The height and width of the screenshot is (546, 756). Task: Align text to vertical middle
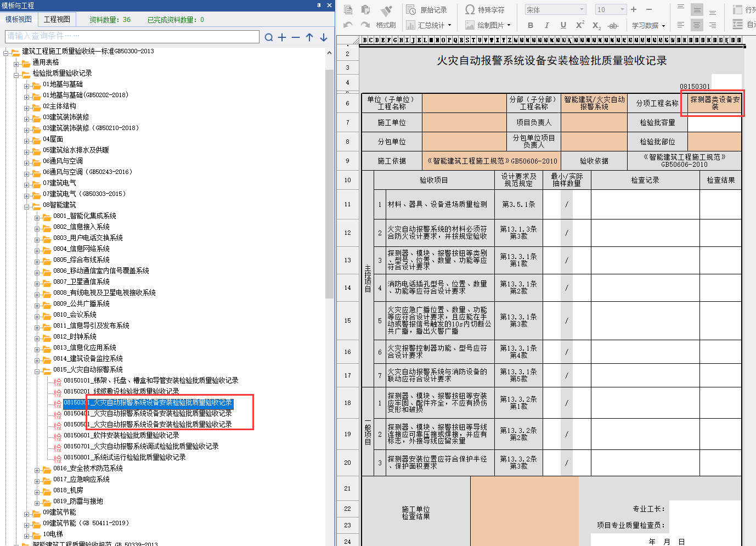tap(697, 10)
